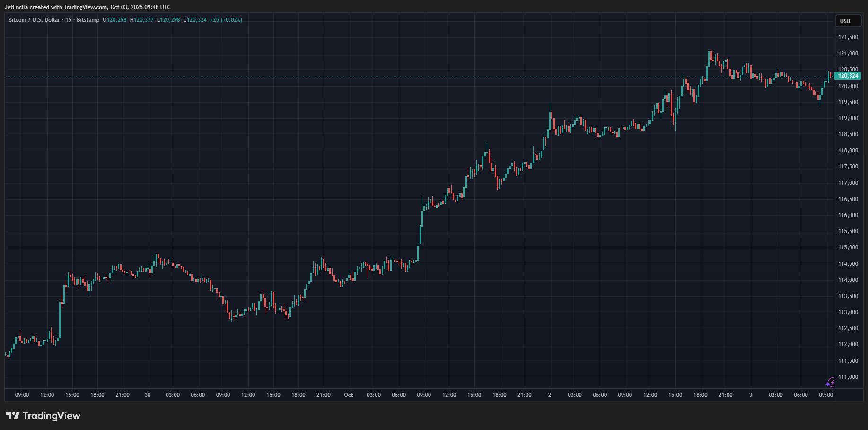Click the Open value O120,298 in the legend
Viewport: 868px width, 430px height.
pos(114,20)
